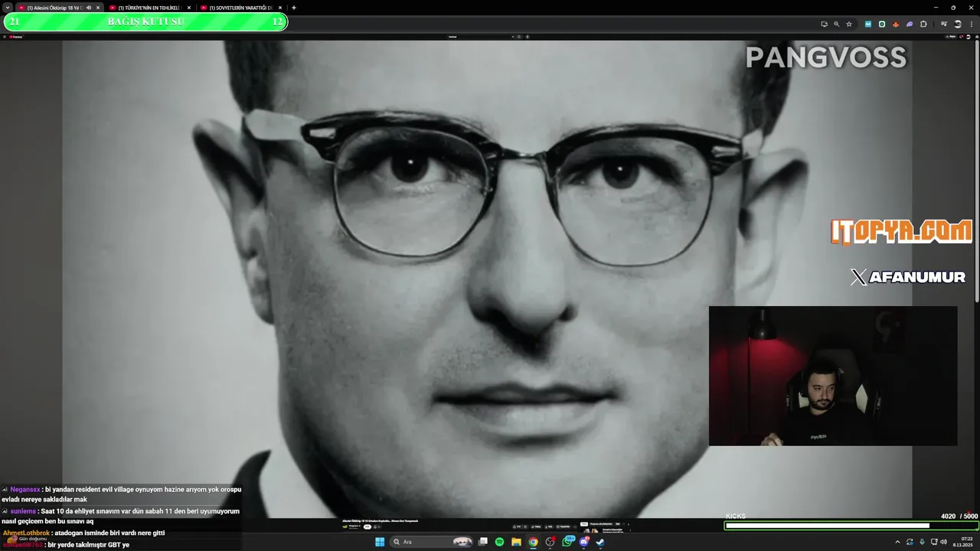
Task: Open File Explorer from the taskbar
Action: pyautogui.click(x=516, y=542)
